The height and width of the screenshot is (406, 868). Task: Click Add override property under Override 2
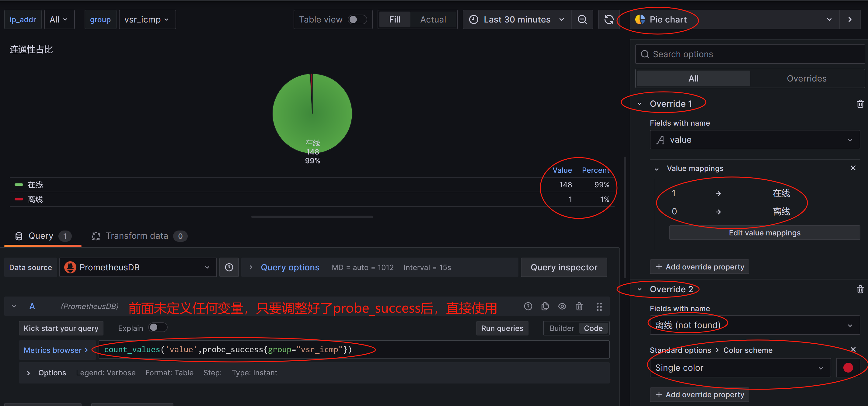(x=699, y=394)
